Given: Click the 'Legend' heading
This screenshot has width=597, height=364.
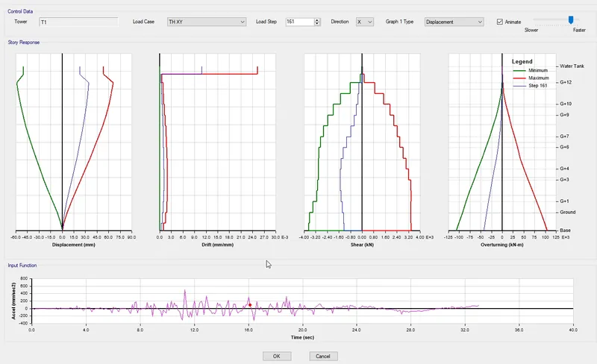Looking at the screenshot, I should click(x=522, y=62).
